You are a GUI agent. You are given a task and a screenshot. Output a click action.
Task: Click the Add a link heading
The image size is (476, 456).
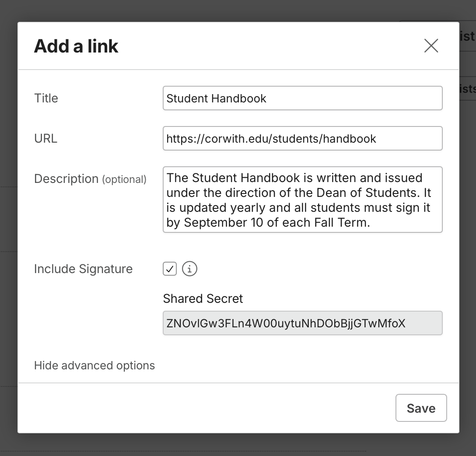(x=76, y=46)
